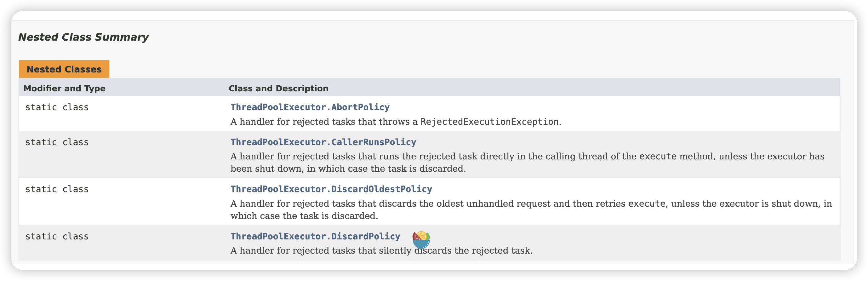Click the "execute" code word in CallerRunsPolicy description
Screen dimensions: 868x281
[658, 156]
